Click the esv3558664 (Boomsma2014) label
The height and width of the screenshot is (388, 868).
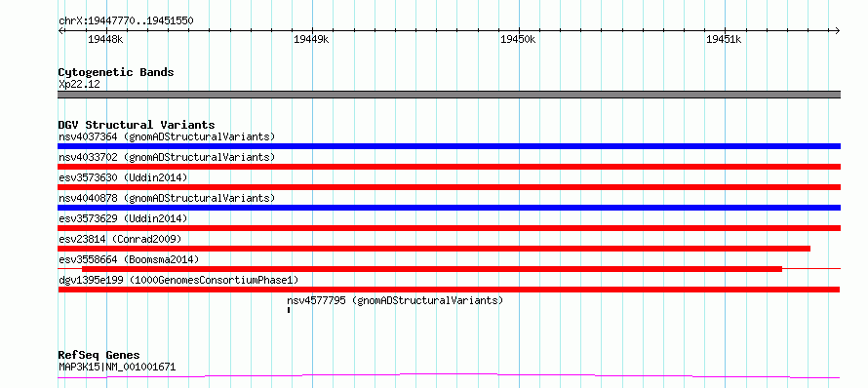point(129,259)
